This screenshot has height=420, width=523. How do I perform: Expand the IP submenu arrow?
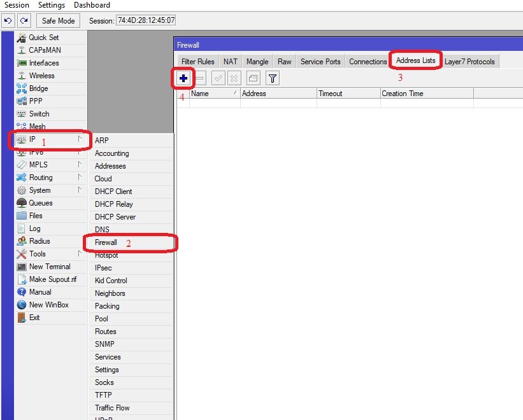(80, 139)
